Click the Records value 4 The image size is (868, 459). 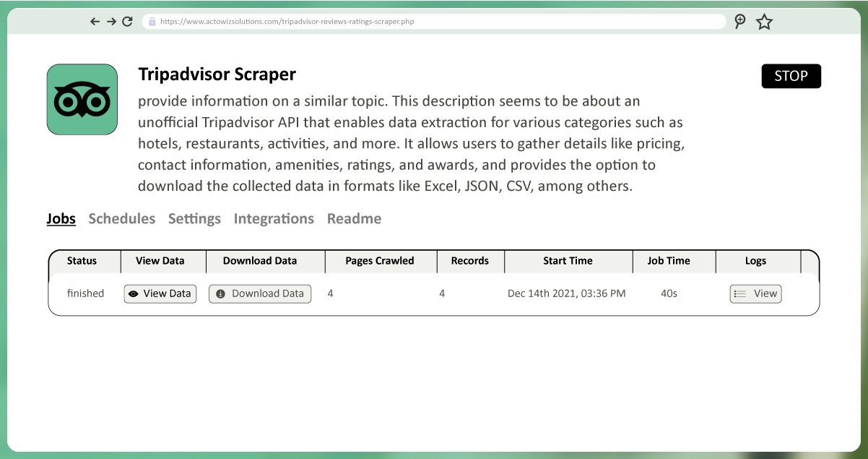pyautogui.click(x=442, y=293)
